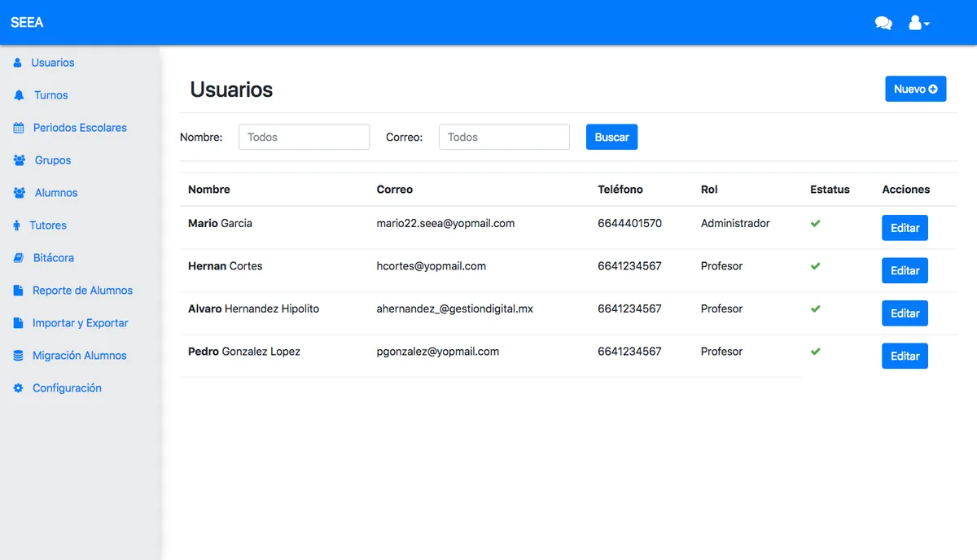Click the name Hernan Cortes
This screenshot has height=560, width=977.
coord(225,266)
